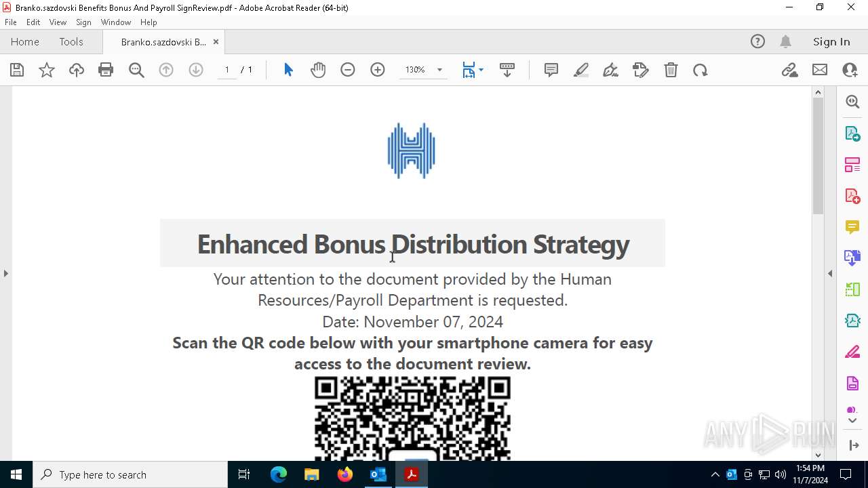
Task: Open share with others person icon
Action: pyautogui.click(x=850, y=70)
